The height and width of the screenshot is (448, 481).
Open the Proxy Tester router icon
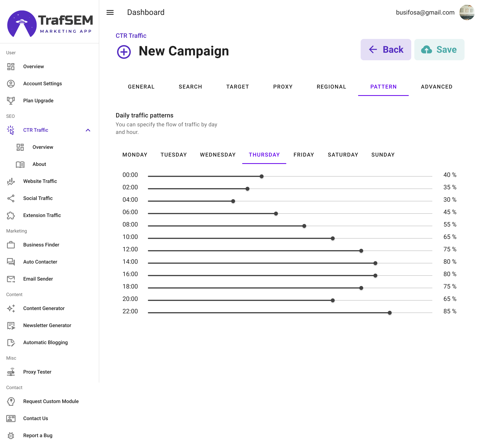point(11,372)
